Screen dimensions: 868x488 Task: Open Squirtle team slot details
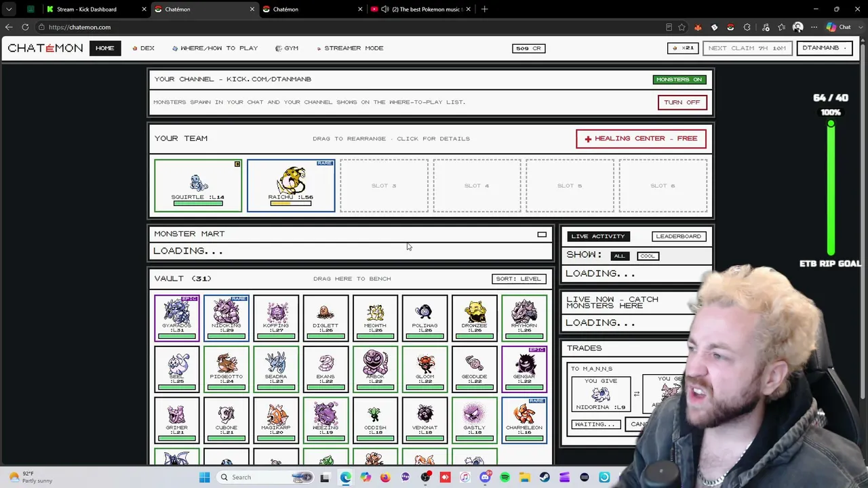coord(198,186)
